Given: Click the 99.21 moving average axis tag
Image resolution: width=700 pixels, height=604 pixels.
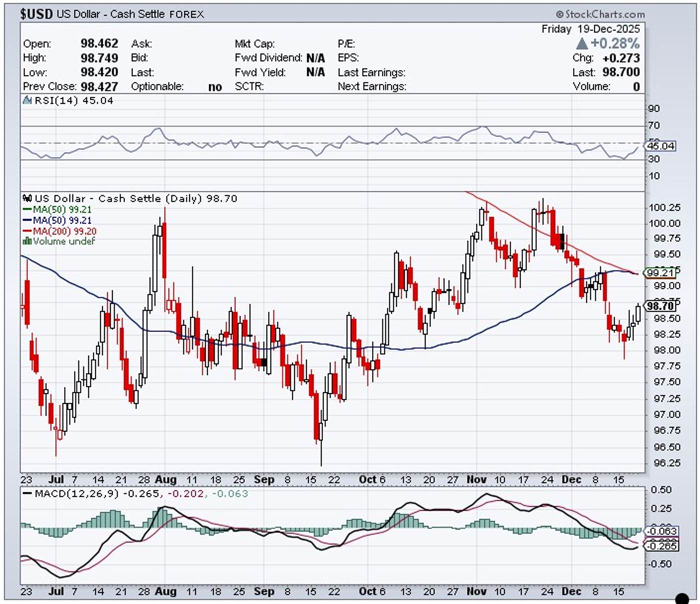Looking at the screenshot, I should tap(660, 272).
